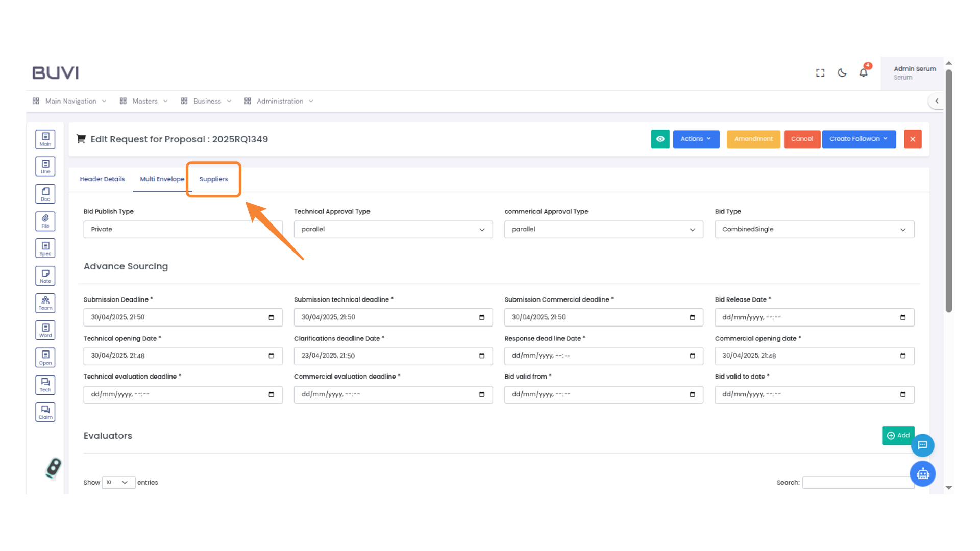Open the chatbot robot icon

click(x=922, y=474)
